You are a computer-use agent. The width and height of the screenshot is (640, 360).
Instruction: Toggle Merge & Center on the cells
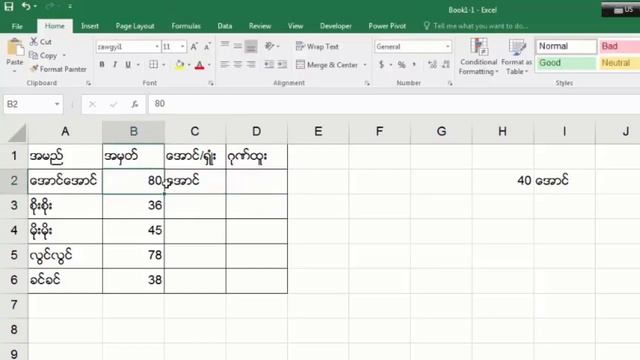click(327, 64)
